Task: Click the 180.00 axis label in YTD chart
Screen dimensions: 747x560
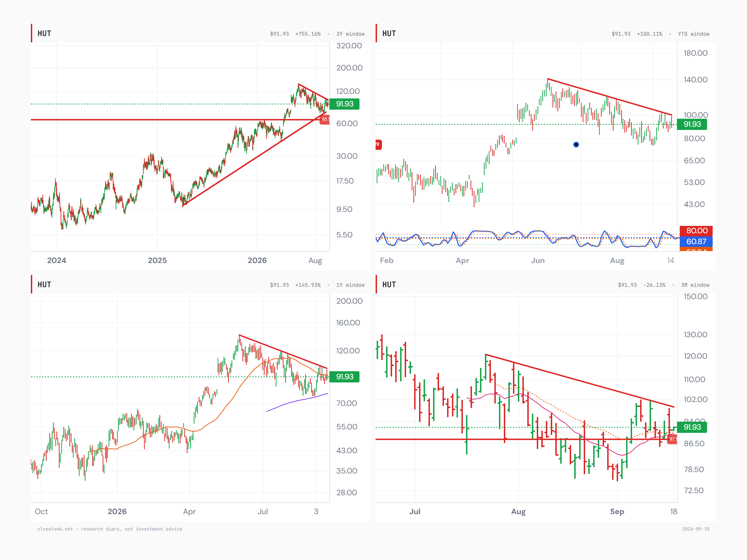Action: pos(695,53)
